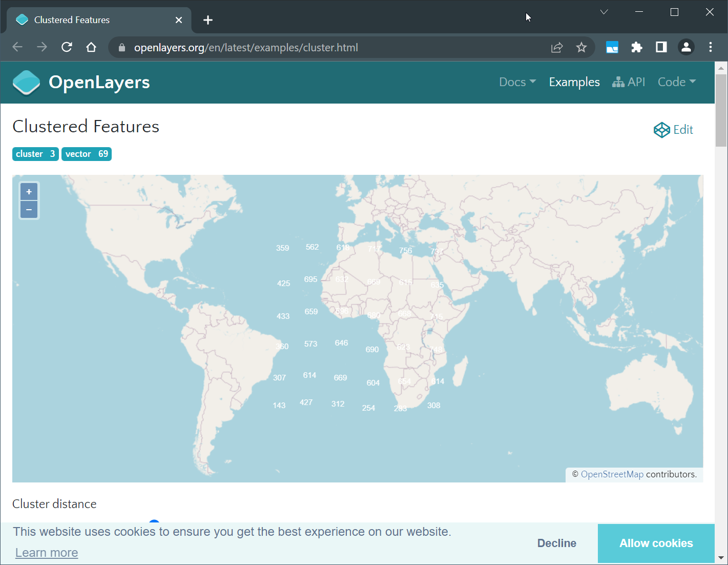Allow cookies on the website
Screen dimensions: 728x565
click(656, 543)
